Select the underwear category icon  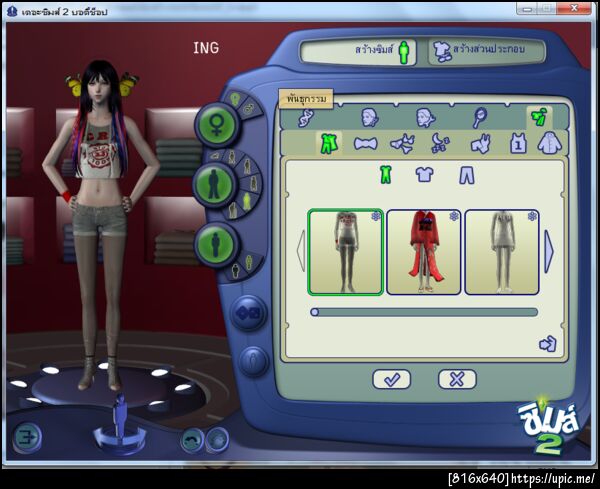tap(403, 144)
